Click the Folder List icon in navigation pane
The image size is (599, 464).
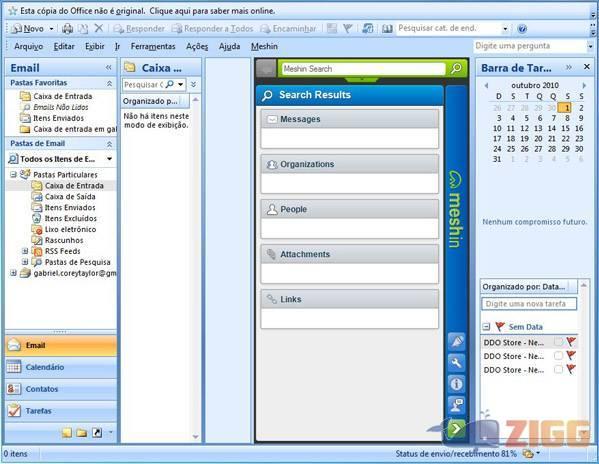click(x=81, y=432)
